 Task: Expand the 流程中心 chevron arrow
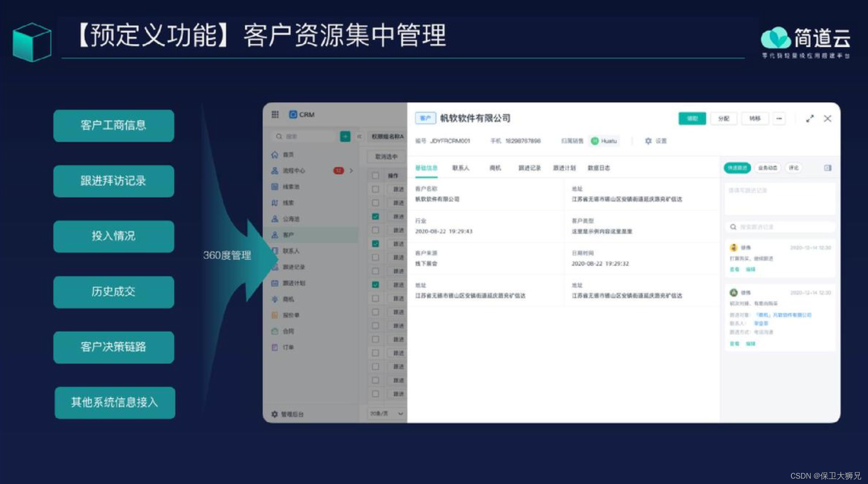click(351, 171)
